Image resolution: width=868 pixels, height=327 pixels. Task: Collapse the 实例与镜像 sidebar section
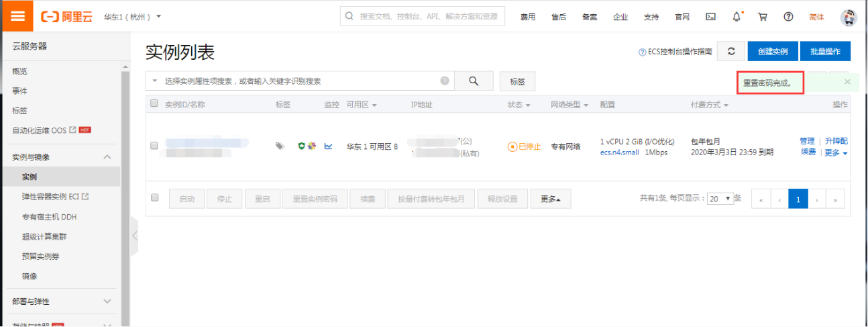tap(107, 157)
